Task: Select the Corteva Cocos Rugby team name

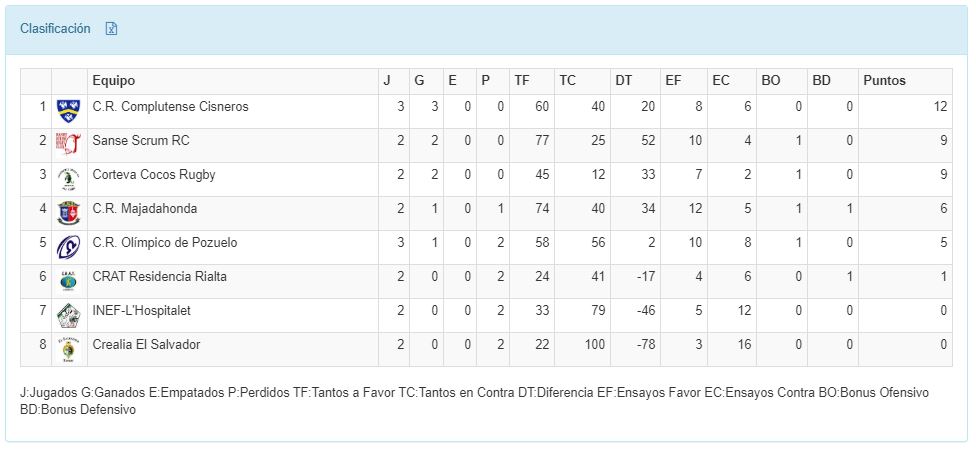Action: tap(153, 175)
